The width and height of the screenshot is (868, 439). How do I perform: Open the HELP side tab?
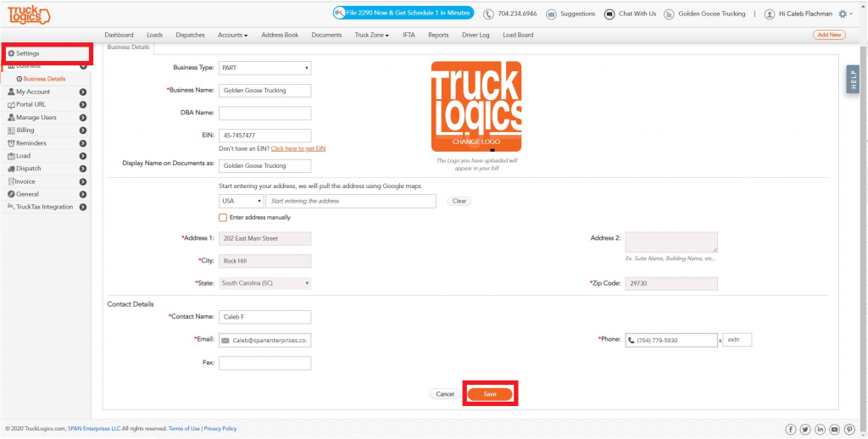click(x=853, y=79)
